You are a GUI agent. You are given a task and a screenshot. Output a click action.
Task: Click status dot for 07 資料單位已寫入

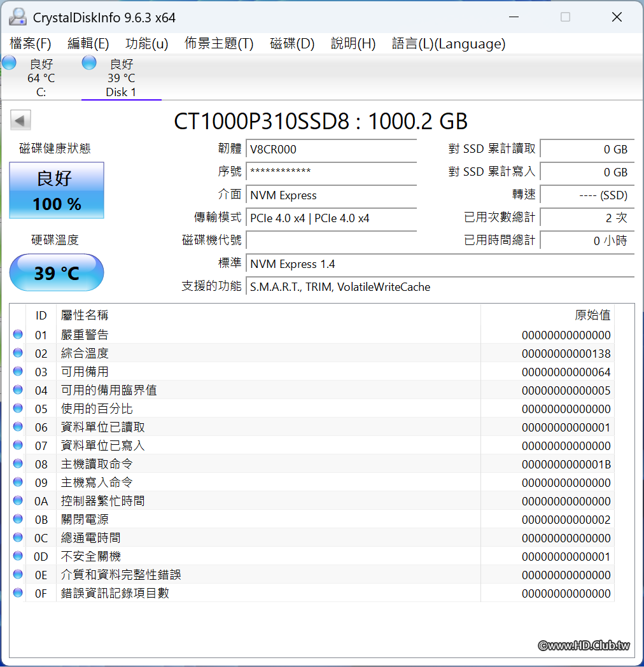pos(18,445)
